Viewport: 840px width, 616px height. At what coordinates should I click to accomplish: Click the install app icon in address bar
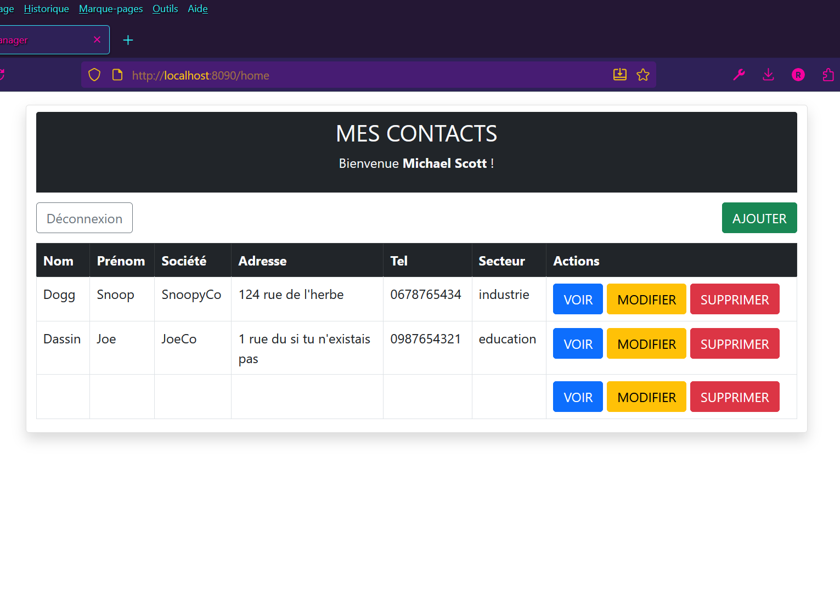point(619,75)
